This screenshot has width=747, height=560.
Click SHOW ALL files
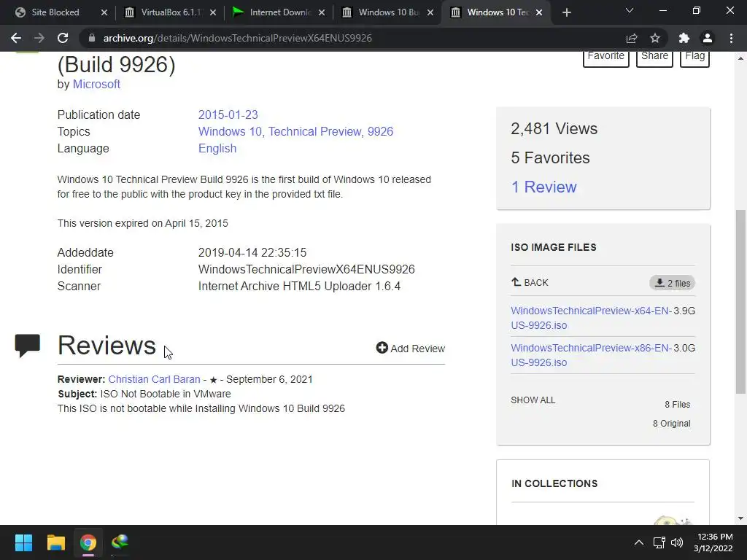(x=533, y=400)
